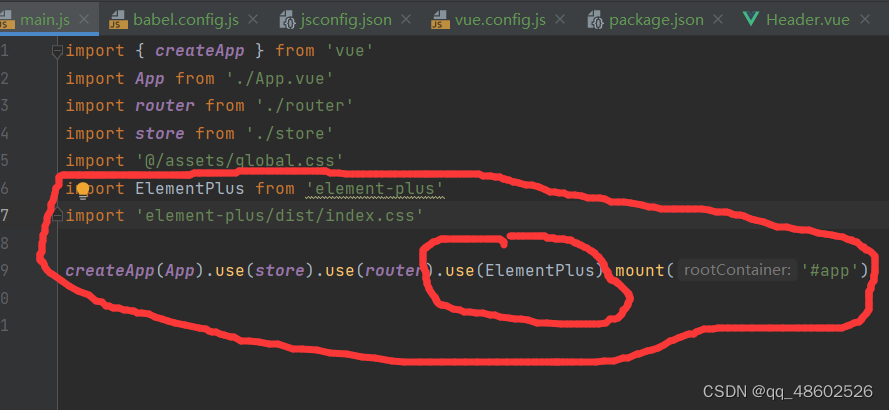The height and width of the screenshot is (410, 889).
Task: Open the package.json tab
Action: [x=657, y=20]
